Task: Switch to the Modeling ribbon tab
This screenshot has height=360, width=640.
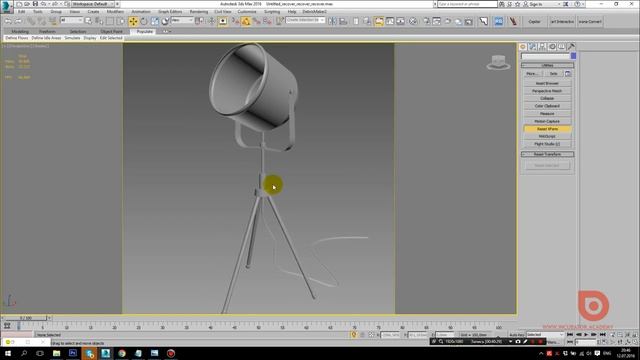Action: 20,31
